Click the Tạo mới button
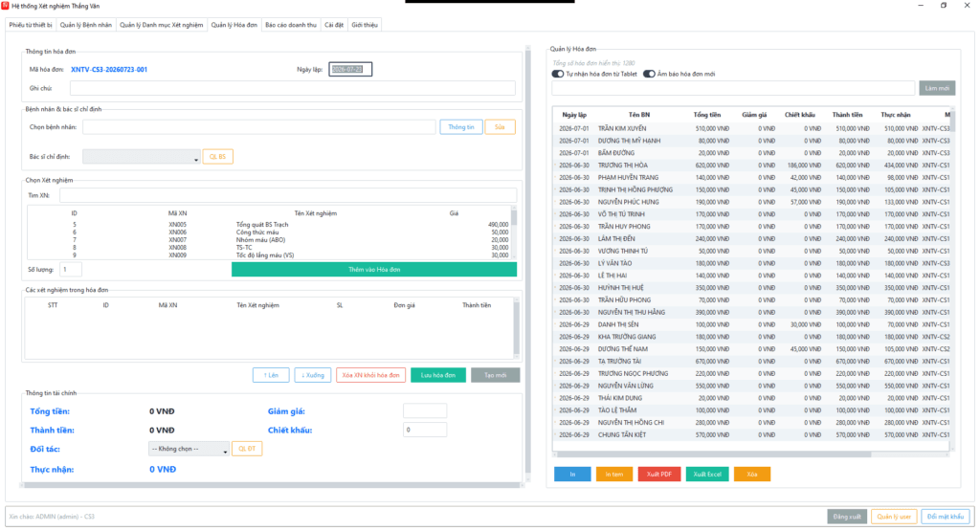The width and height of the screenshot is (980, 531). [x=495, y=375]
